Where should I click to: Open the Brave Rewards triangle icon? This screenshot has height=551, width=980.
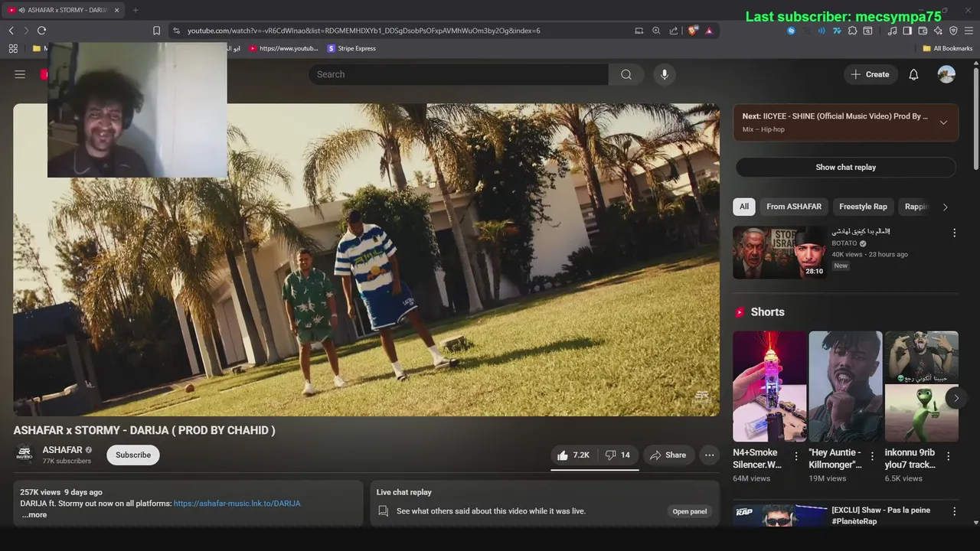click(x=709, y=31)
